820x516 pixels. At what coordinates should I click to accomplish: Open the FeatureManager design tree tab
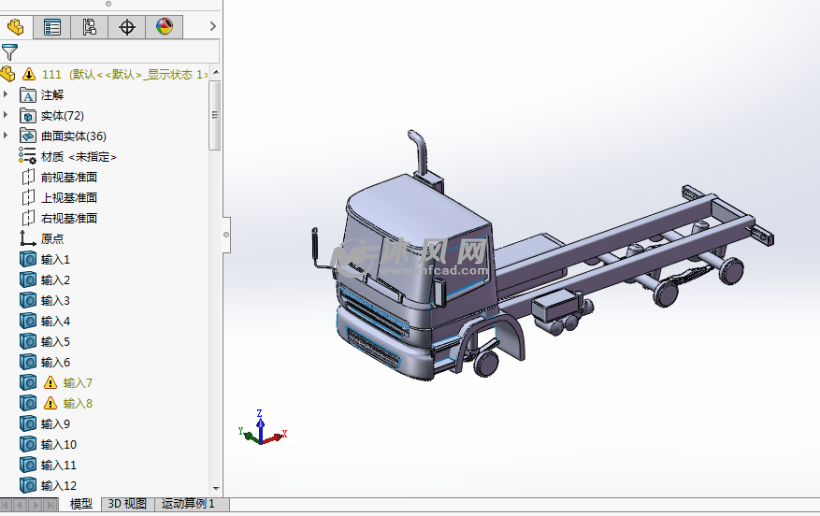point(16,27)
